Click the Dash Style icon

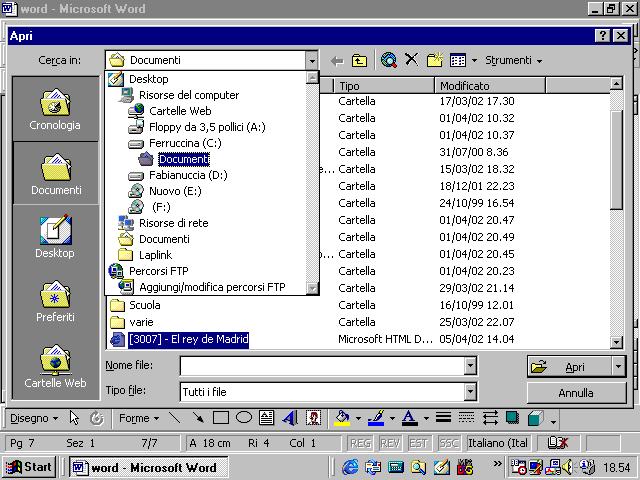[x=466, y=418]
